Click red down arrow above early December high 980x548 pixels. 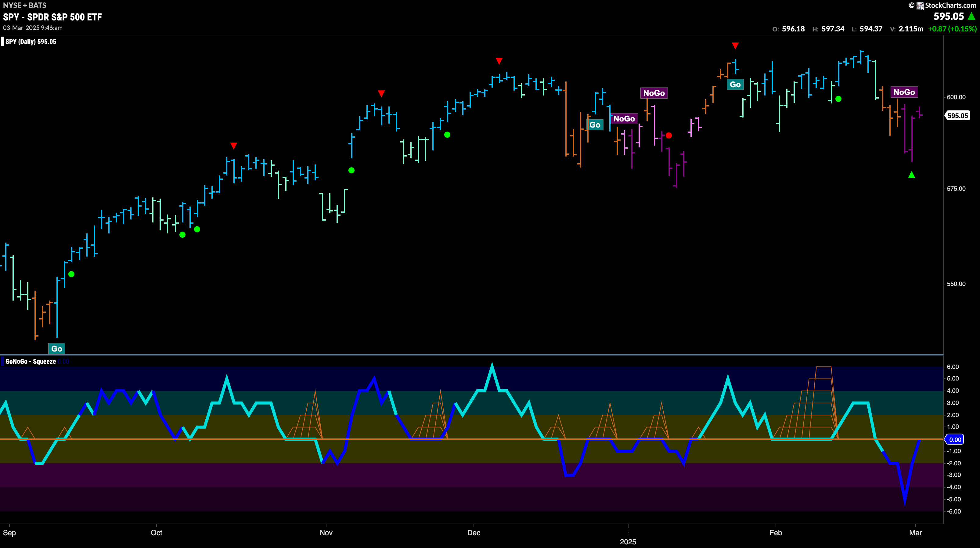coord(499,61)
